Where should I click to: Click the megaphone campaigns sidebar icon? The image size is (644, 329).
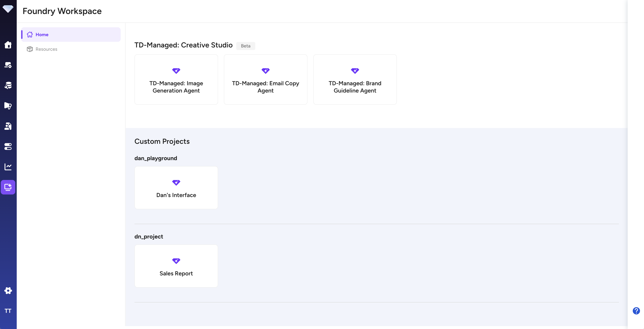[x=8, y=106]
